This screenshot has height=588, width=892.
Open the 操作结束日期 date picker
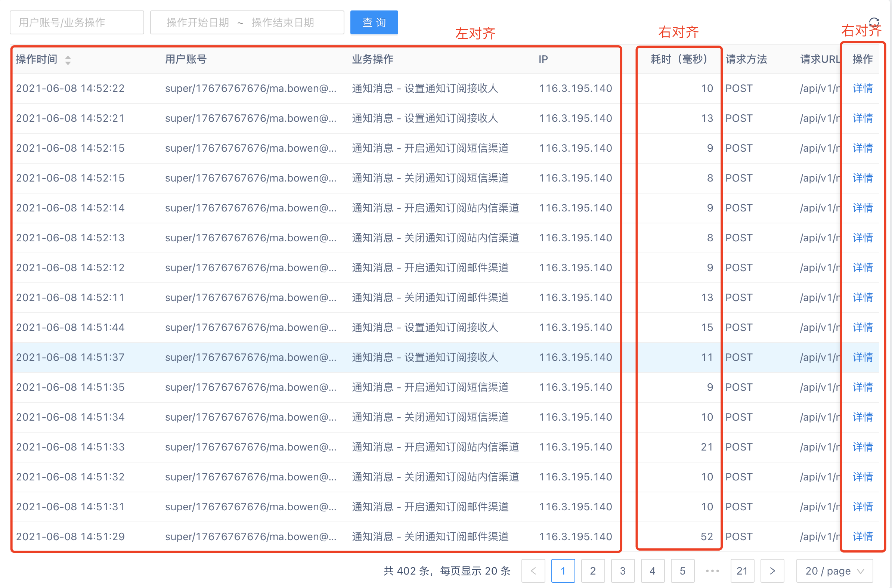point(283,22)
